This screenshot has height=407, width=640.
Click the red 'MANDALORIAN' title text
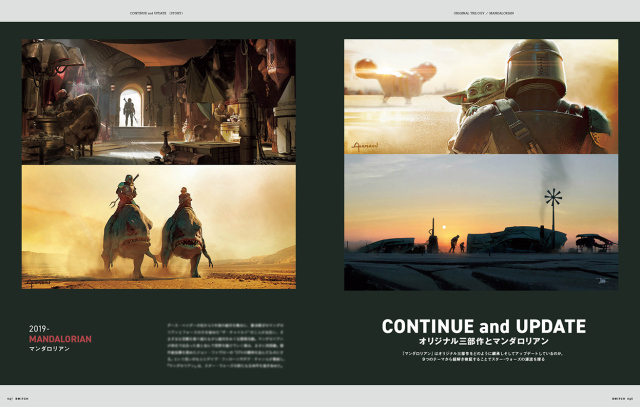tap(60, 339)
